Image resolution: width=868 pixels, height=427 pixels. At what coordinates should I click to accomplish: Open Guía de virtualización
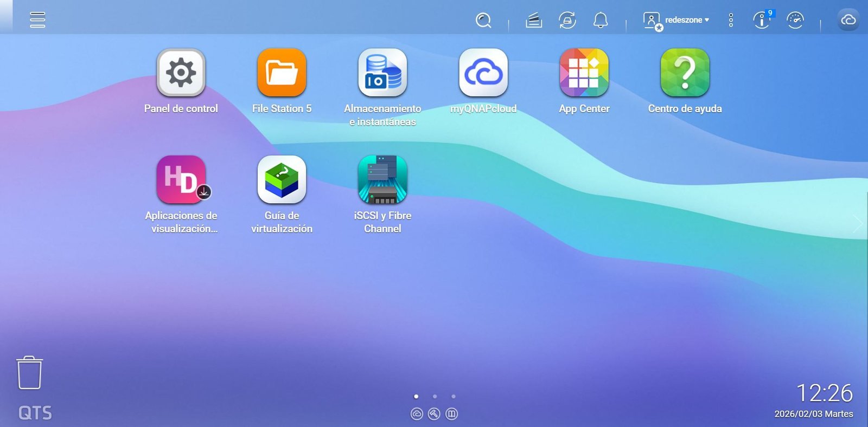tap(282, 180)
